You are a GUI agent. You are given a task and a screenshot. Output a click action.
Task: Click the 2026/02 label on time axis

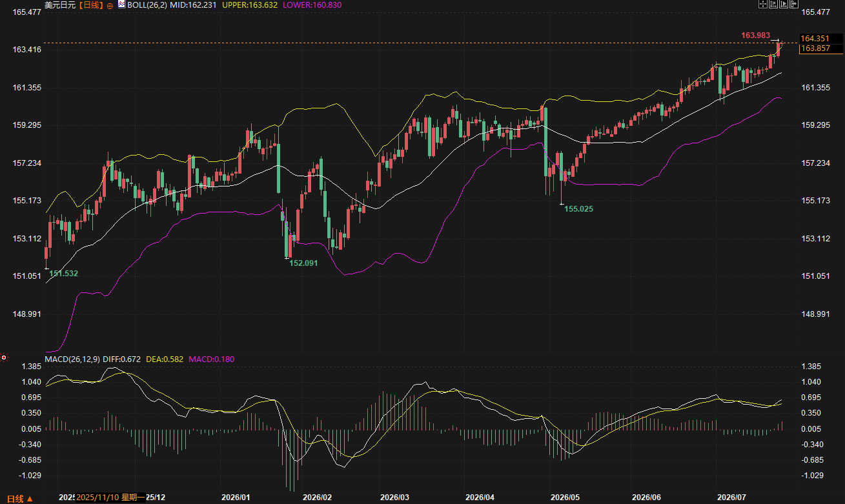click(x=317, y=498)
